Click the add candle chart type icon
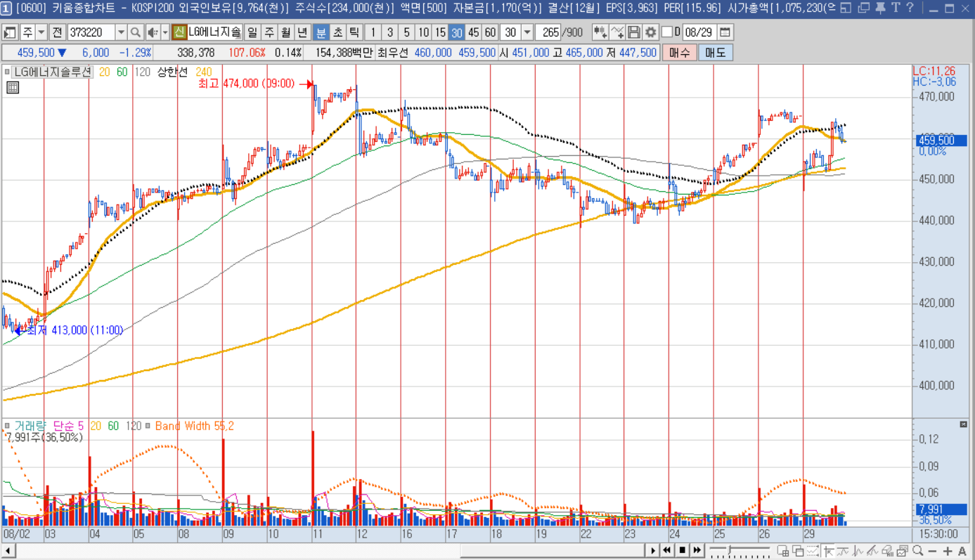 [600, 32]
